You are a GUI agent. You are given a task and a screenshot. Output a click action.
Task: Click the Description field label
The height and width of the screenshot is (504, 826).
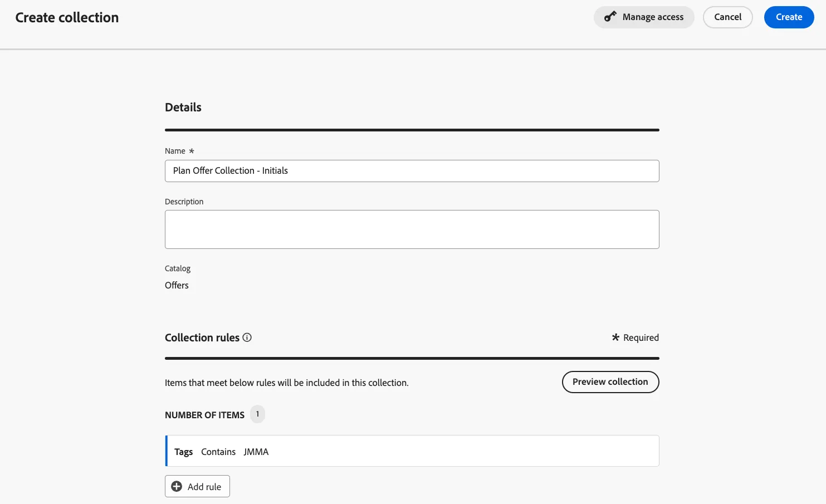tap(184, 202)
